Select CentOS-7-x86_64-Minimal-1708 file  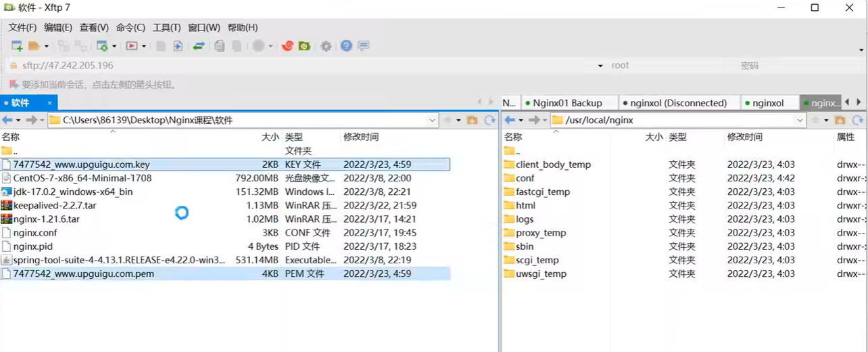click(x=225, y=178)
